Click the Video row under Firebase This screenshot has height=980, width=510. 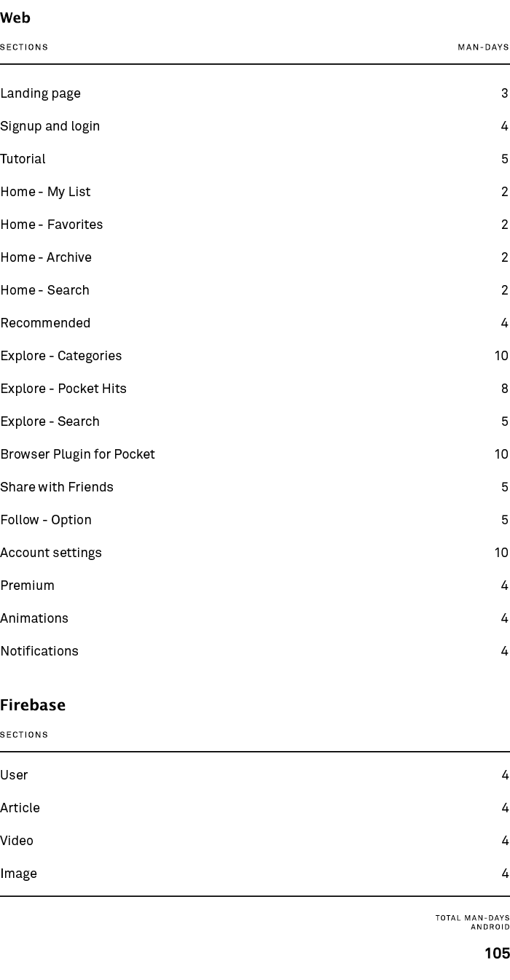click(x=255, y=841)
